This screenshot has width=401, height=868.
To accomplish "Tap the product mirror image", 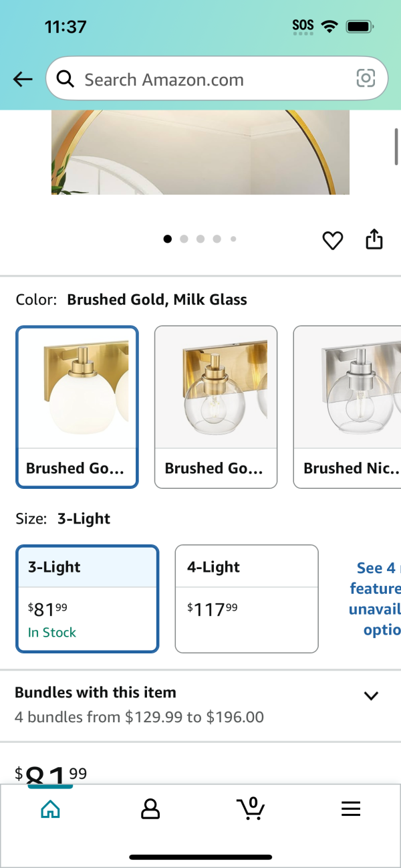I will [x=200, y=152].
